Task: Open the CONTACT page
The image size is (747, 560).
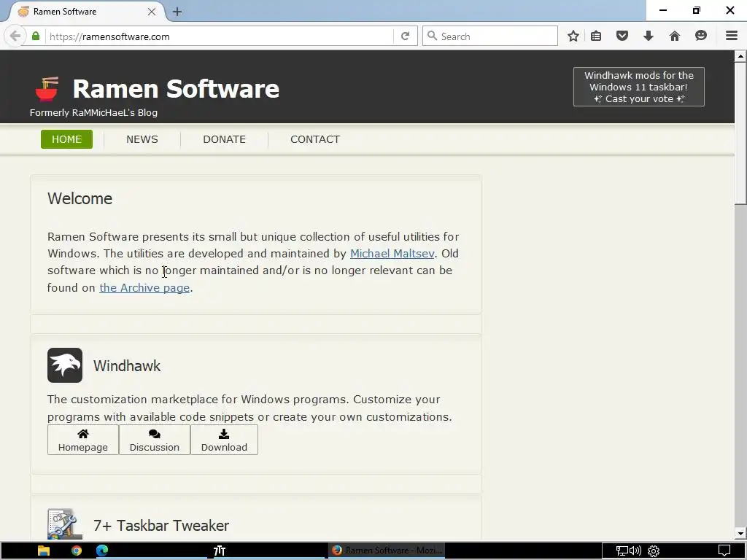Action: 315,139
